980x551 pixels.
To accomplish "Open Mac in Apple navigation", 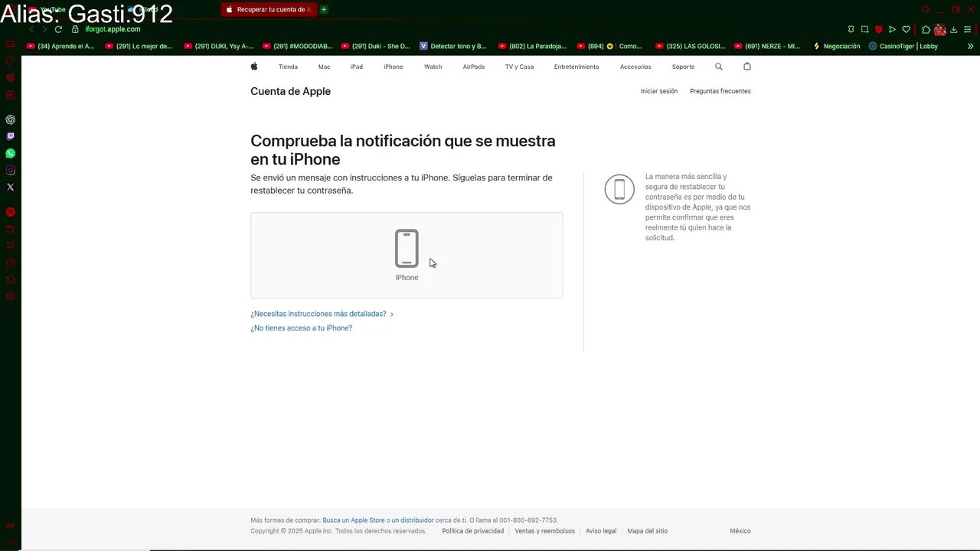I will click(325, 67).
